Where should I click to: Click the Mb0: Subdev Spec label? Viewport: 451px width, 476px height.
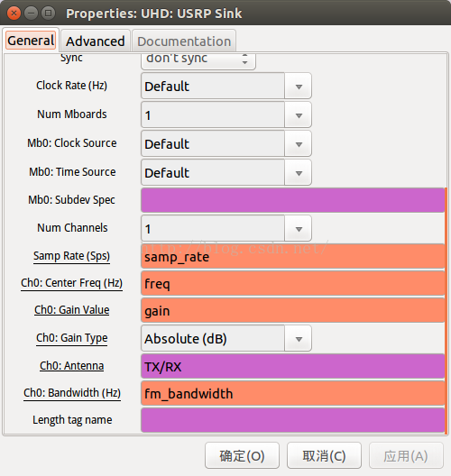point(71,200)
